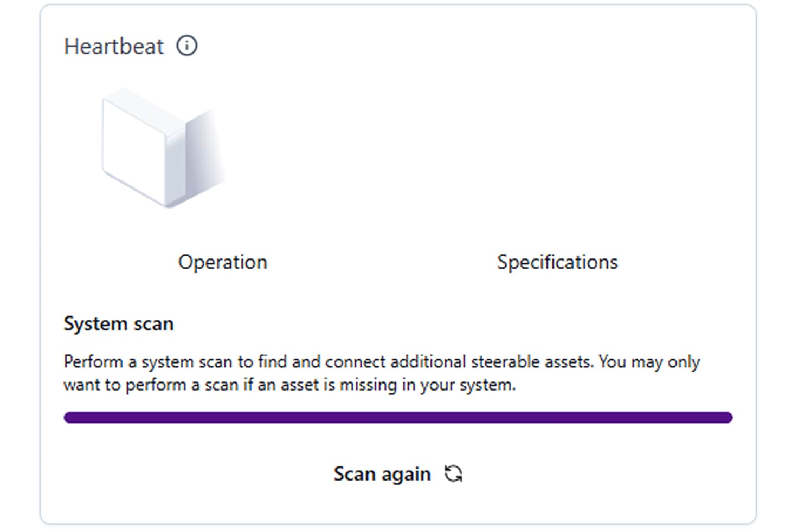Click the text 'Scan again' label
The image size is (798, 532).
[382, 474]
